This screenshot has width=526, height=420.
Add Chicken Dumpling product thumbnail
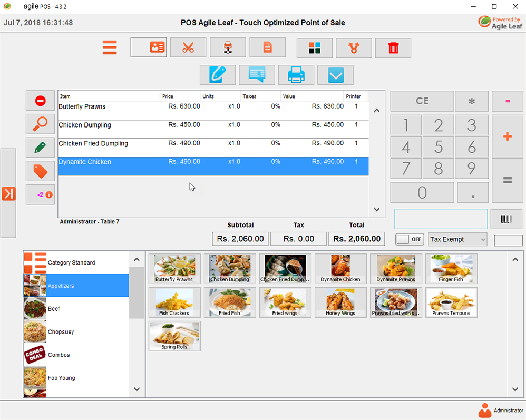(230, 269)
